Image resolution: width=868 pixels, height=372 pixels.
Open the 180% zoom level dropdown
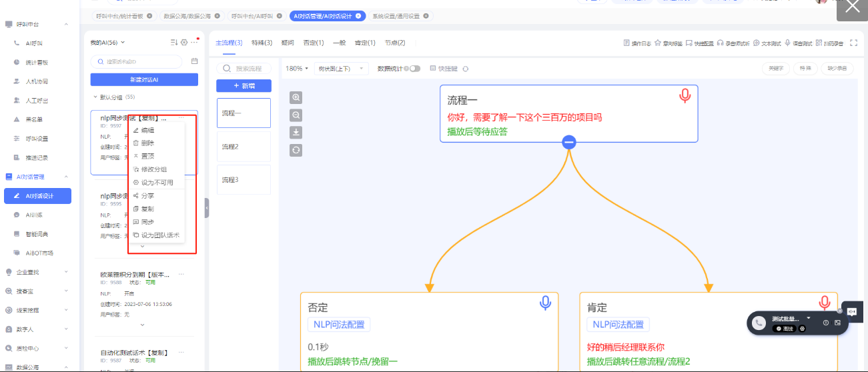(x=296, y=69)
